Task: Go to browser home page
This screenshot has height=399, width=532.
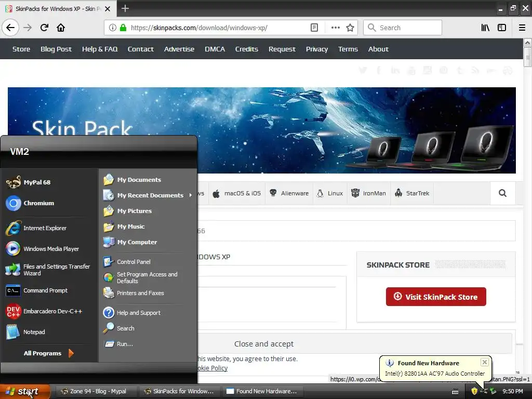Action: [x=61, y=28]
